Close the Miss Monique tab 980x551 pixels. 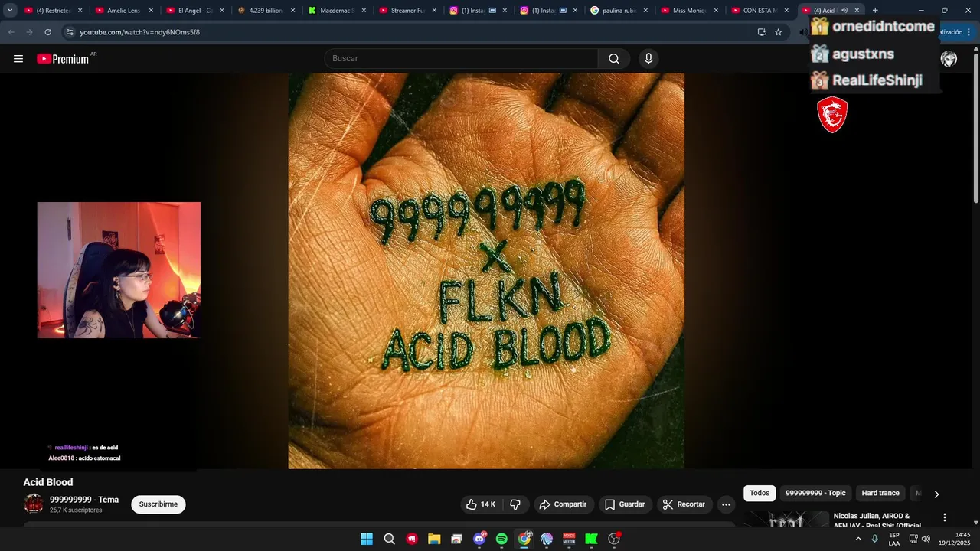[716, 11]
